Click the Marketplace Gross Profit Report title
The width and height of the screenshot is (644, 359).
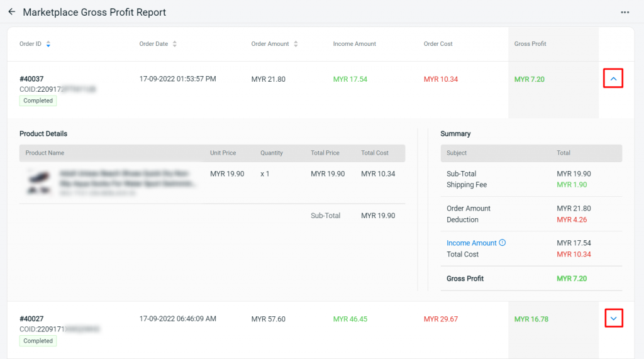click(x=94, y=12)
